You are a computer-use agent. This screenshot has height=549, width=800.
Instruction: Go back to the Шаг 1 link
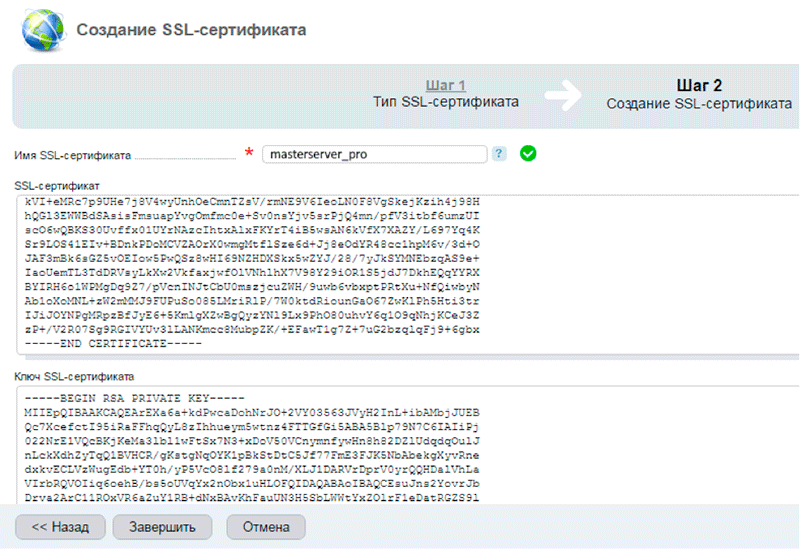(x=446, y=85)
